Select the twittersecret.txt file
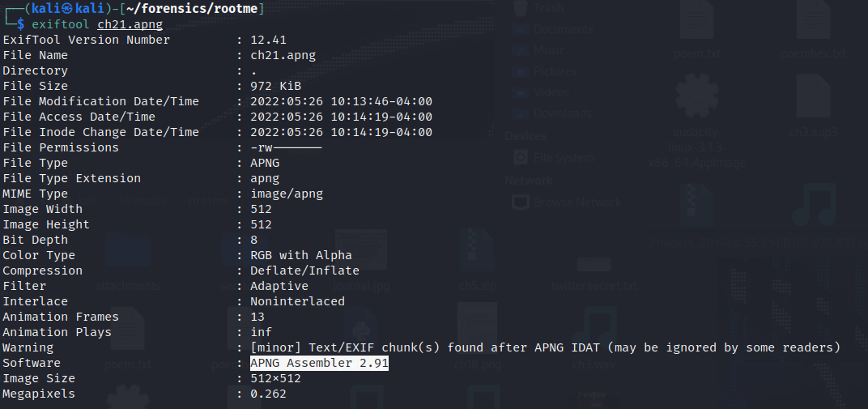The width and height of the screenshot is (868, 409). 594,265
